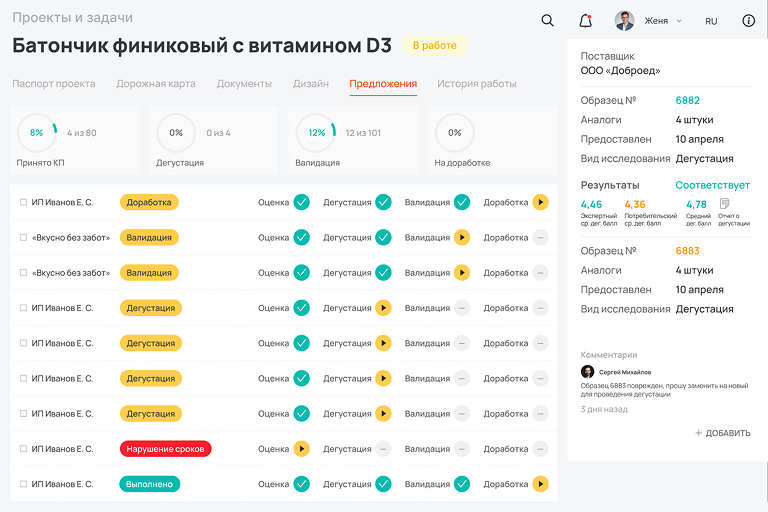Tick checkbox for first ИП Иванов row
This screenshot has height=512, width=768.
(23, 202)
